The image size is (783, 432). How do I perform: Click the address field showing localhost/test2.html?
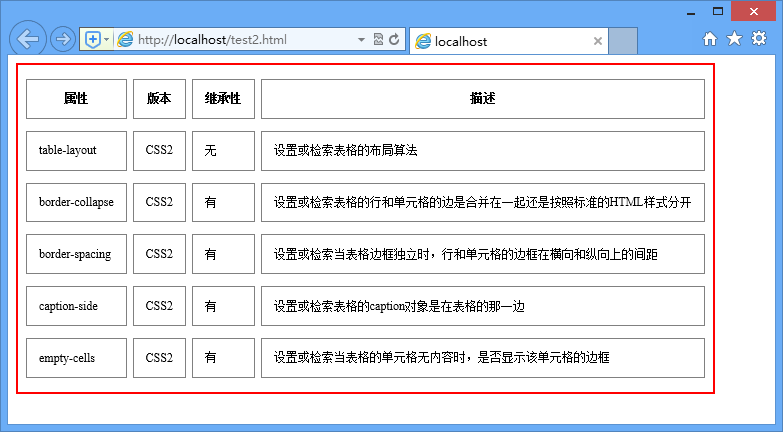click(x=240, y=41)
